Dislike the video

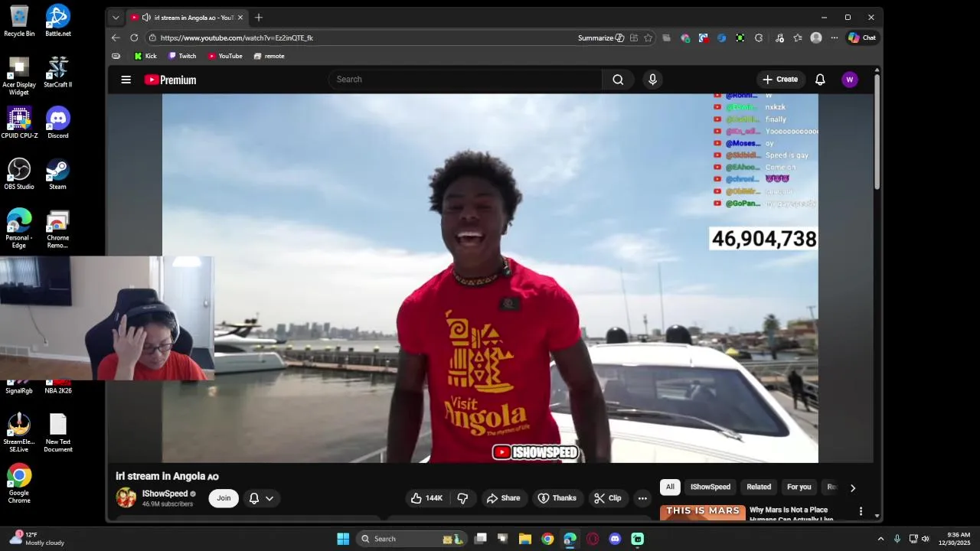[x=462, y=498]
